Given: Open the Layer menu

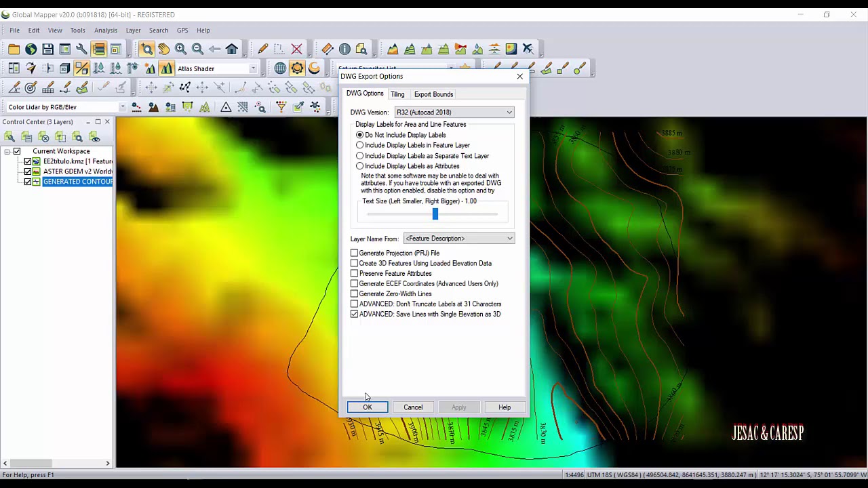Looking at the screenshot, I should pyautogui.click(x=133, y=30).
